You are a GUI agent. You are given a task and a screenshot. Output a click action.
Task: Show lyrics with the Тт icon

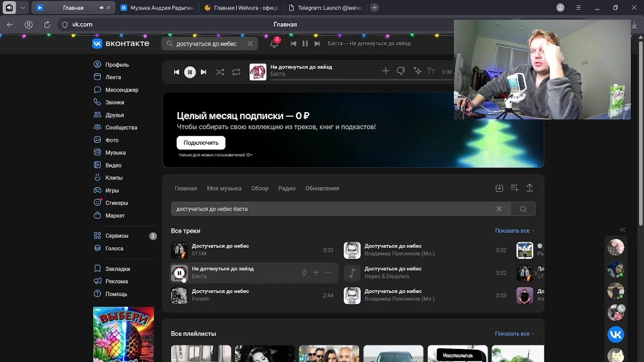click(x=431, y=71)
